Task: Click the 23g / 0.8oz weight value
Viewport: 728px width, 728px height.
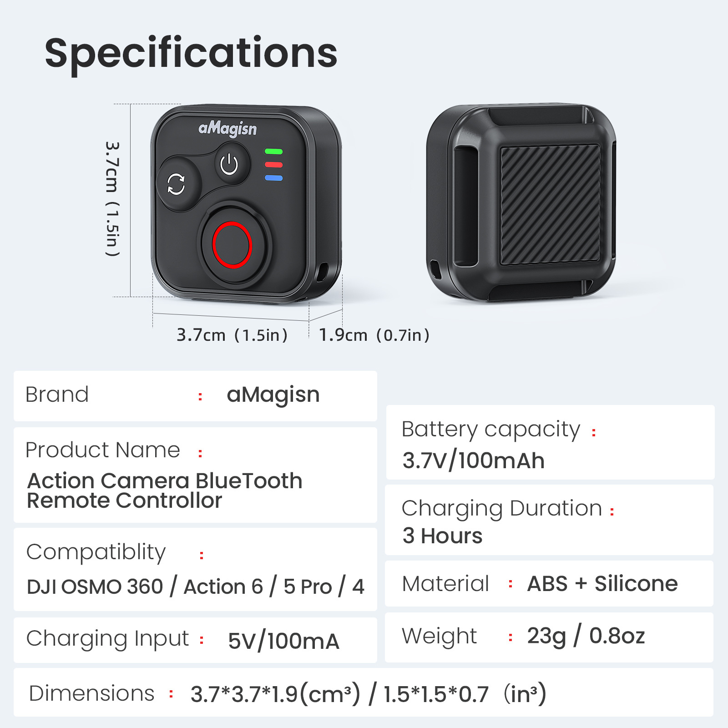Action: click(x=586, y=636)
